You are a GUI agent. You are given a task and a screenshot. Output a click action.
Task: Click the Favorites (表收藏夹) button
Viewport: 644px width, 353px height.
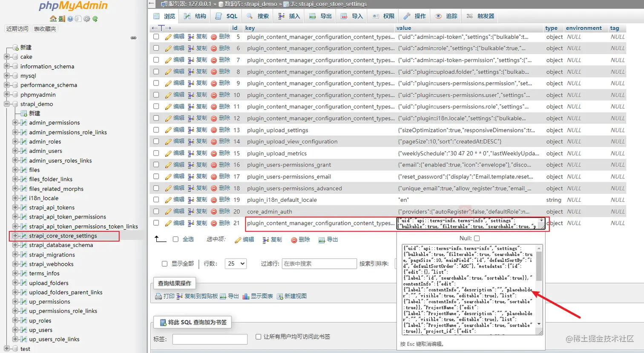(x=45, y=29)
